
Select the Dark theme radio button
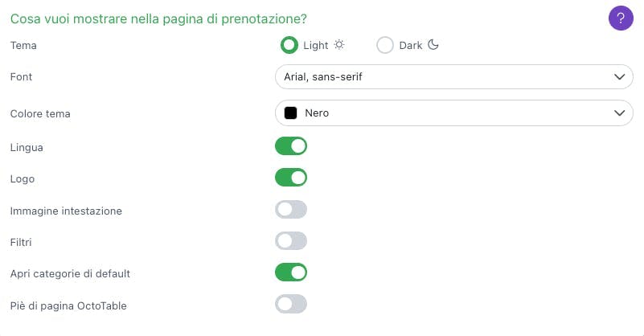tap(385, 45)
